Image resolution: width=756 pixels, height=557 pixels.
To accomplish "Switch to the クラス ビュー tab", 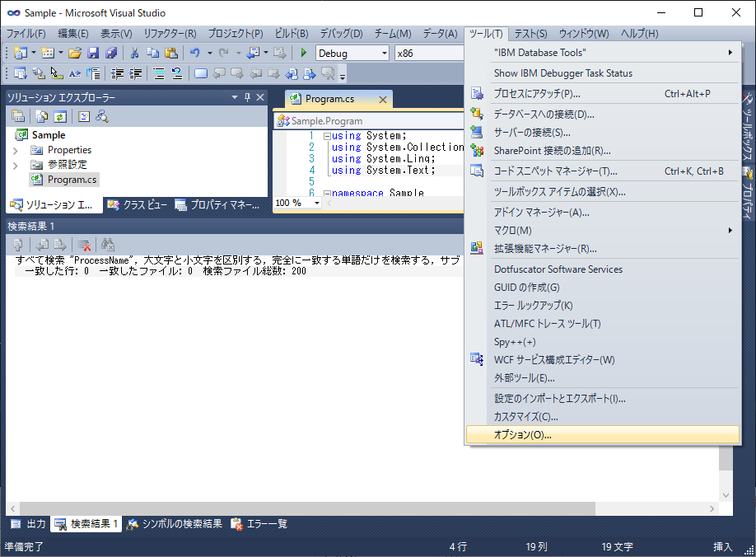I will click(x=138, y=205).
